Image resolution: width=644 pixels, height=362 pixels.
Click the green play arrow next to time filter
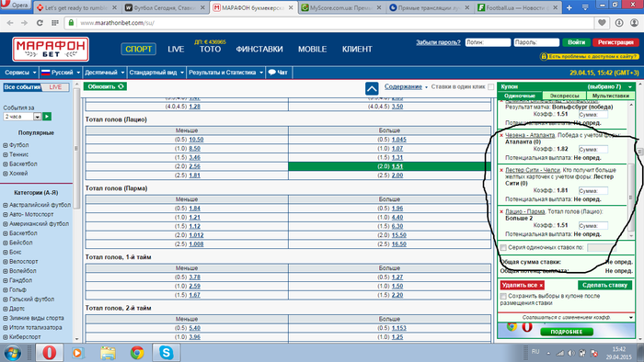coord(47,117)
